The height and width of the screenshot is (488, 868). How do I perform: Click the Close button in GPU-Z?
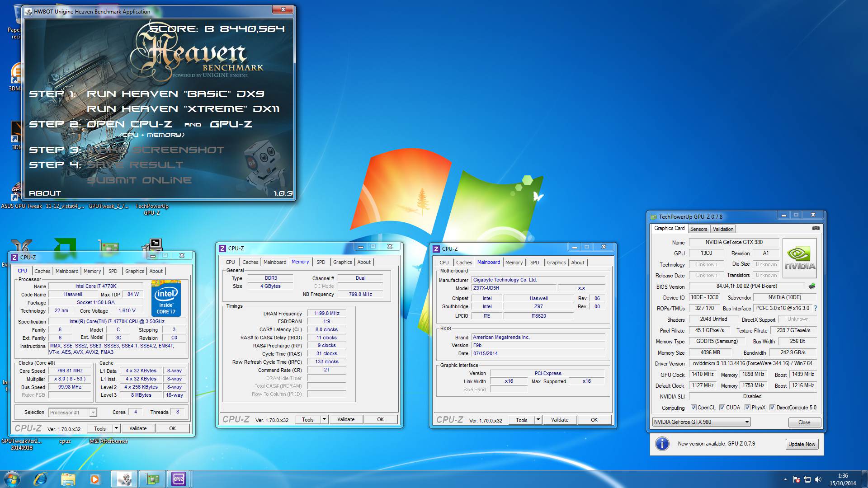804,422
